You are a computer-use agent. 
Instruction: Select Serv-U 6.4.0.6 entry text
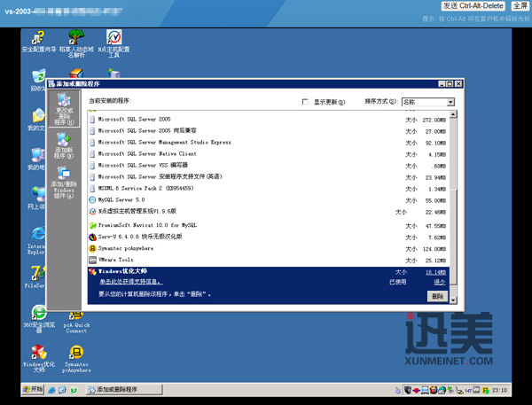coord(140,237)
